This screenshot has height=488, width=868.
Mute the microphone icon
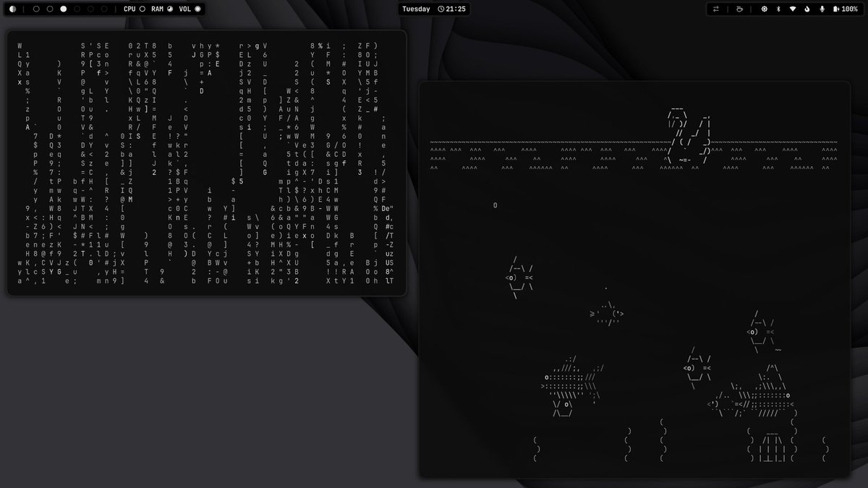click(822, 9)
